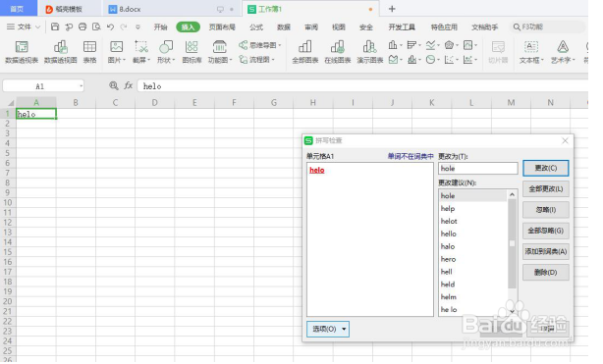Select column header C
The image size is (603, 364).
tap(115, 103)
